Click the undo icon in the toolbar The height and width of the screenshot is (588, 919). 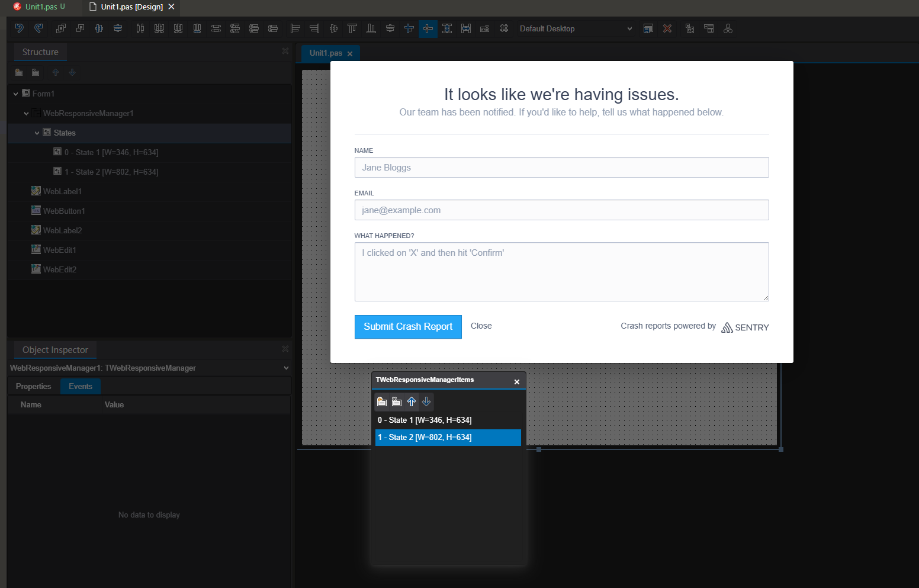click(20, 28)
